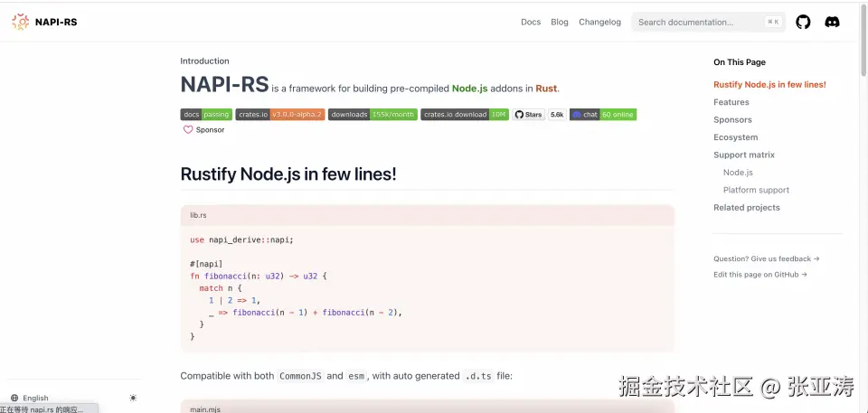
Task: Open the Blog menu item
Action: 560,23
